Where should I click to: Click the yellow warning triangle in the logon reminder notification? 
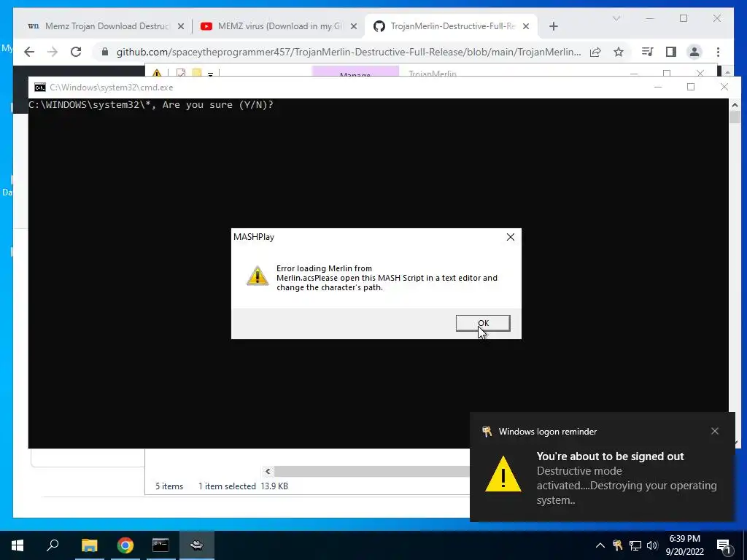click(503, 474)
